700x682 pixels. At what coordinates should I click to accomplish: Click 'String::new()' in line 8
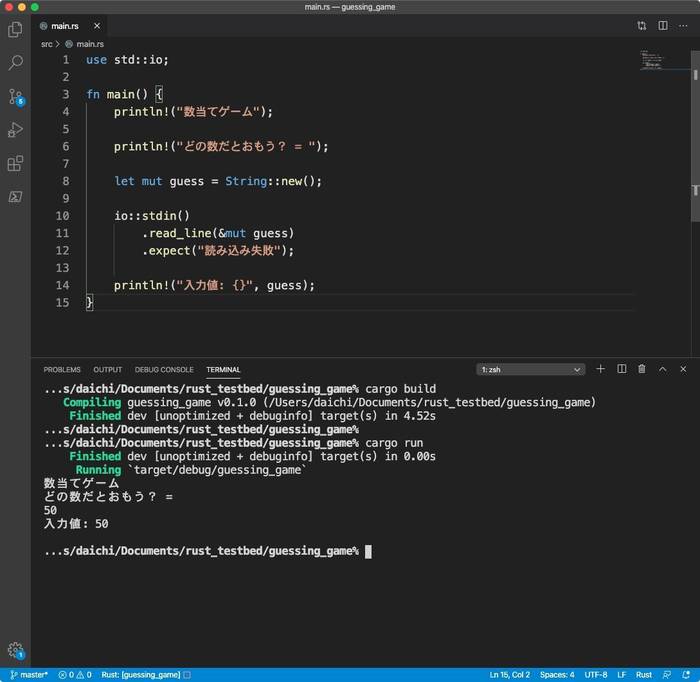(273, 181)
